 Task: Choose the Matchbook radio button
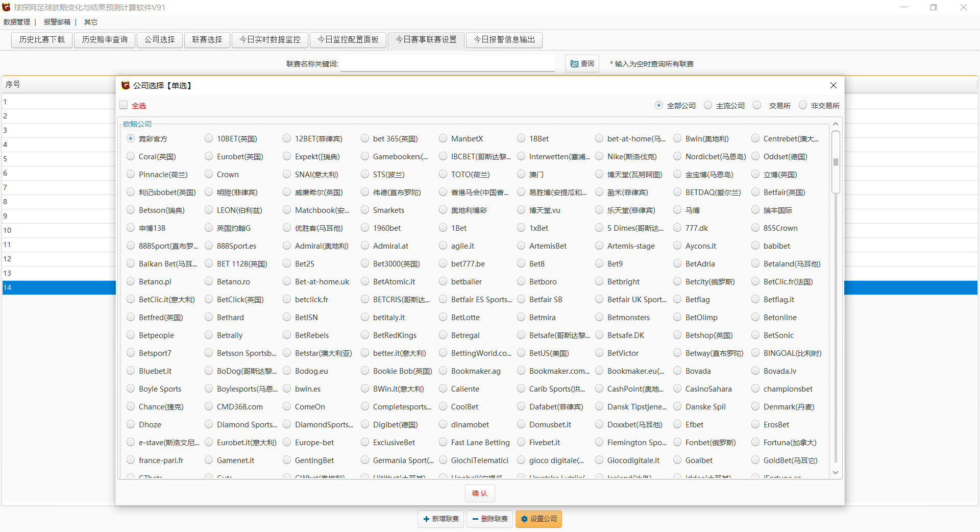(287, 210)
